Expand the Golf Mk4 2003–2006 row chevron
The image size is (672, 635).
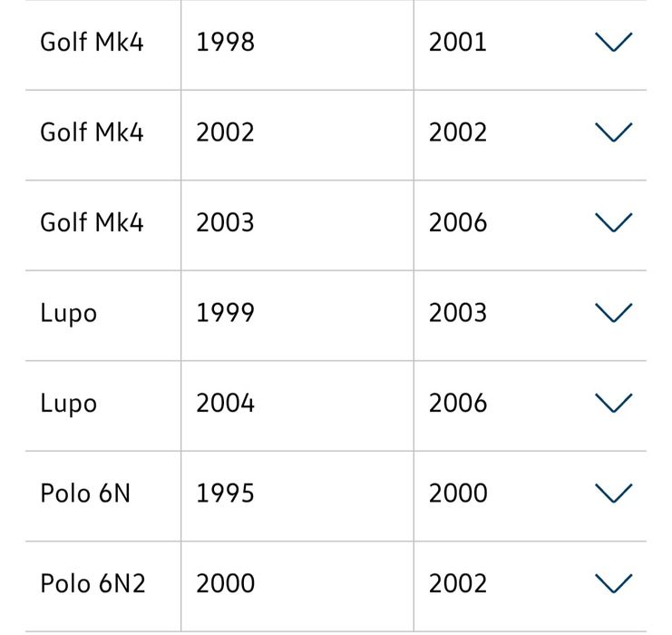tap(613, 222)
